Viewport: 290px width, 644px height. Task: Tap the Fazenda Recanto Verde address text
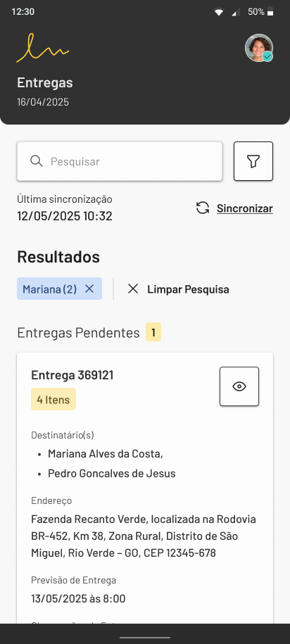click(144, 536)
